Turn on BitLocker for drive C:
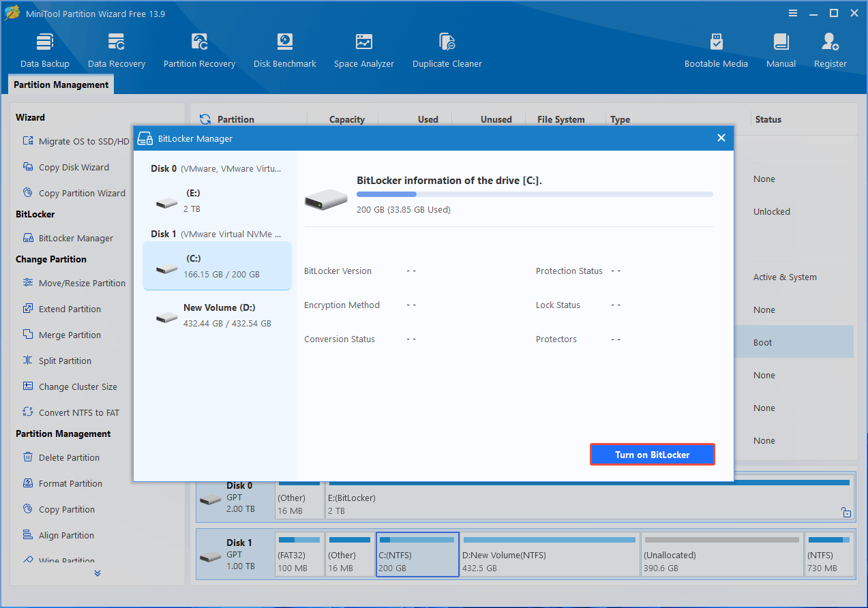 [653, 455]
